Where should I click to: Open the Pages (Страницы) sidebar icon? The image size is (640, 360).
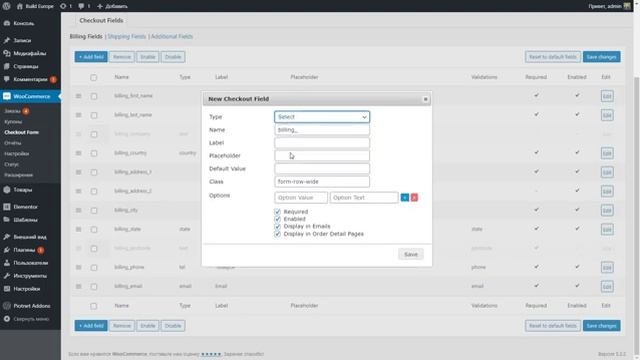coord(7,66)
